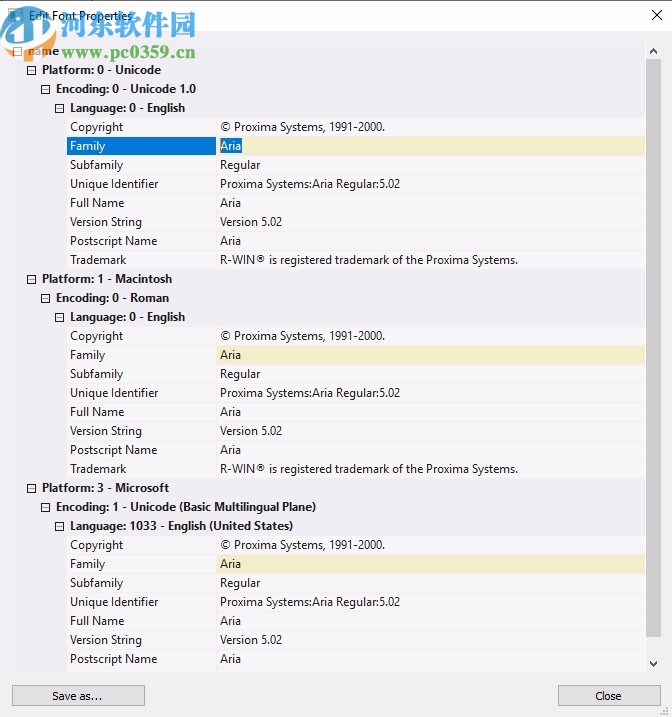The width and height of the screenshot is (672, 717).
Task: Click Macintosh Family value 'Aria'
Action: point(230,355)
